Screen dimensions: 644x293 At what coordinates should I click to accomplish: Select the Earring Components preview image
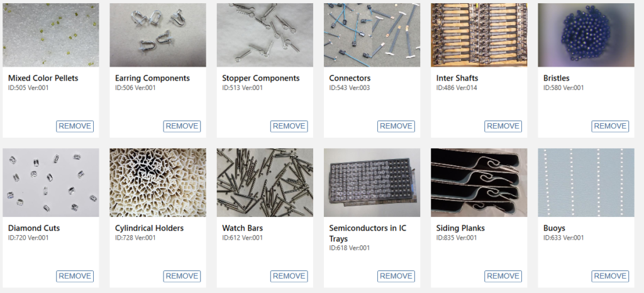[158, 35]
